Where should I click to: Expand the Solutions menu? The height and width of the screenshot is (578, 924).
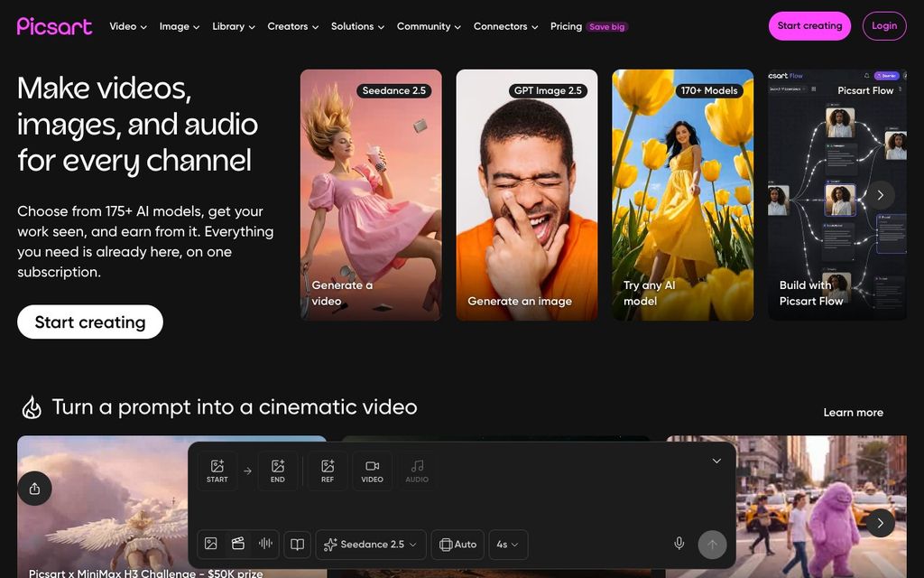[357, 26]
